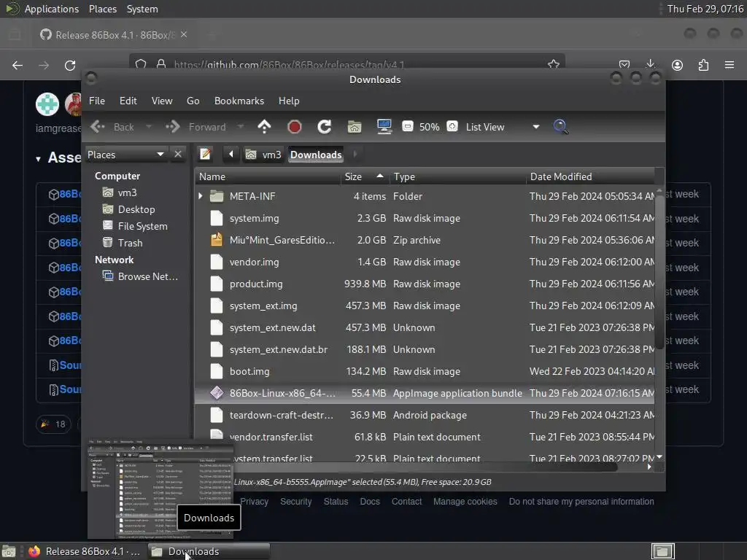Click the Downloads window preview thumbnail

point(160,488)
